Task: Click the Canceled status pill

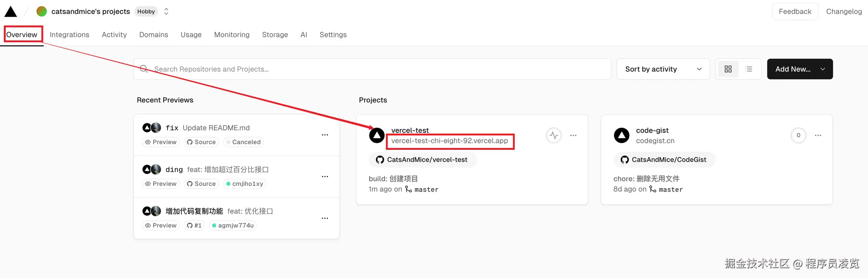Action: click(243, 142)
